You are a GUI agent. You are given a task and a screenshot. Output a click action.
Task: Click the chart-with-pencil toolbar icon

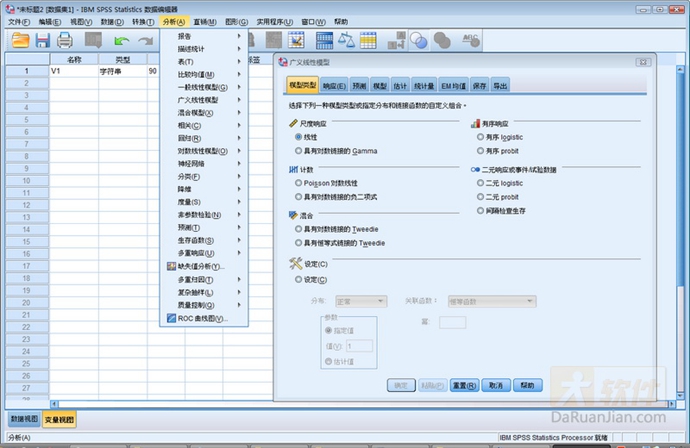(x=296, y=40)
